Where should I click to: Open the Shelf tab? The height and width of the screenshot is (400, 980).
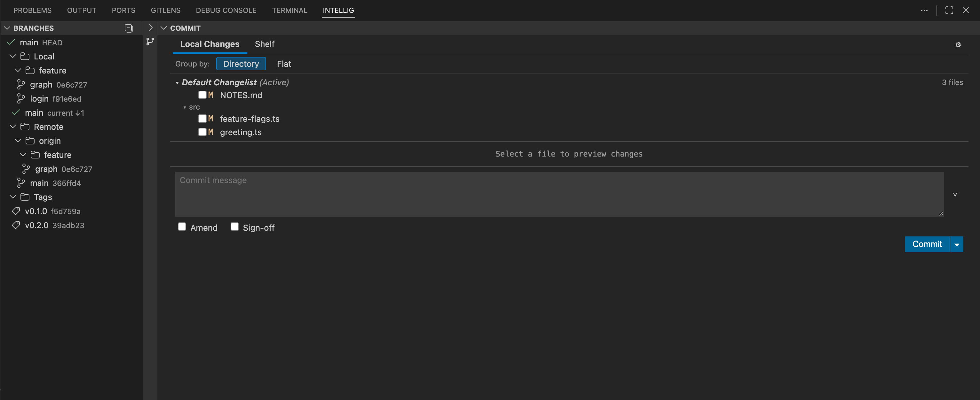click(265, 44)
